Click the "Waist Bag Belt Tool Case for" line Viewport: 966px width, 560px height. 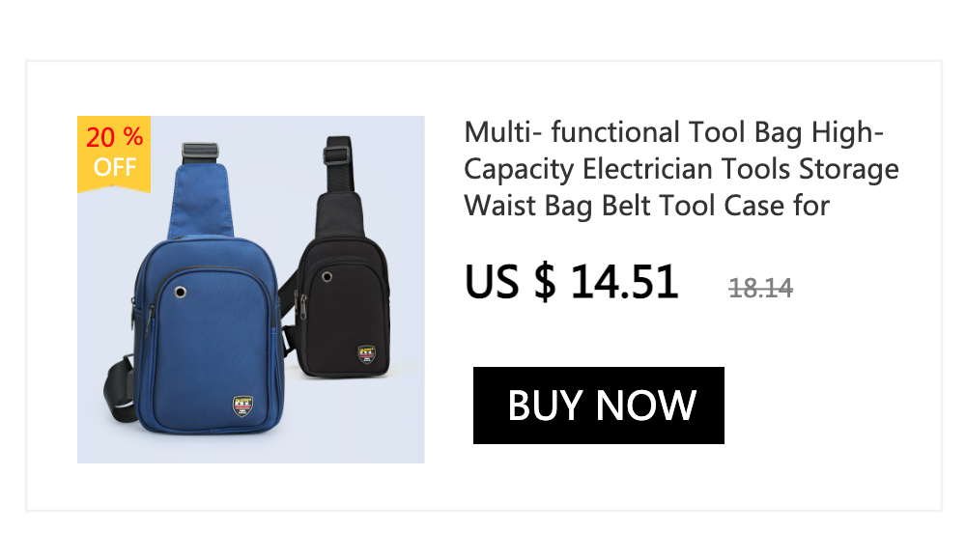tap(647, 206)
